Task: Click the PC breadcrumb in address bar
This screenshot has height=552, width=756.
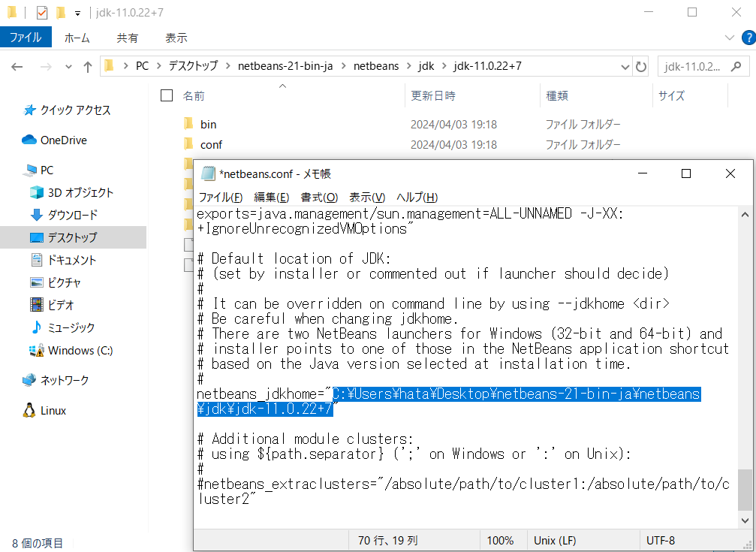Action: coord(142,65)
